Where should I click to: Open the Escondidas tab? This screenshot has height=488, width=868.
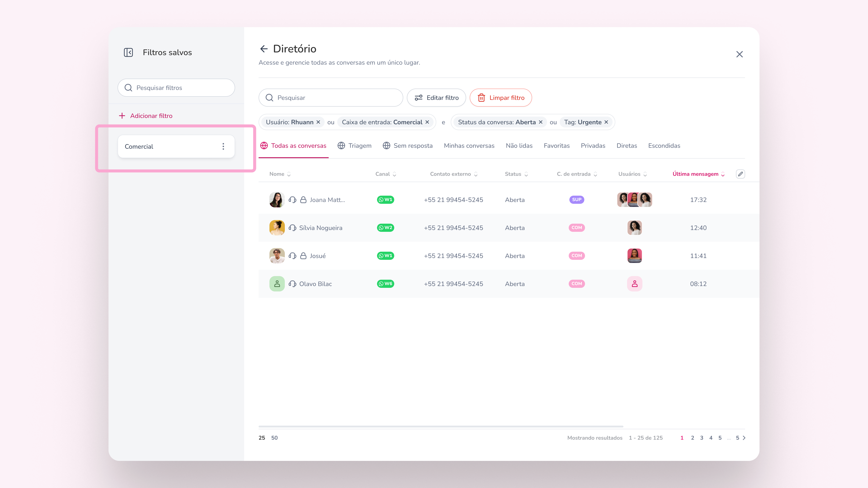click(664, 145)
